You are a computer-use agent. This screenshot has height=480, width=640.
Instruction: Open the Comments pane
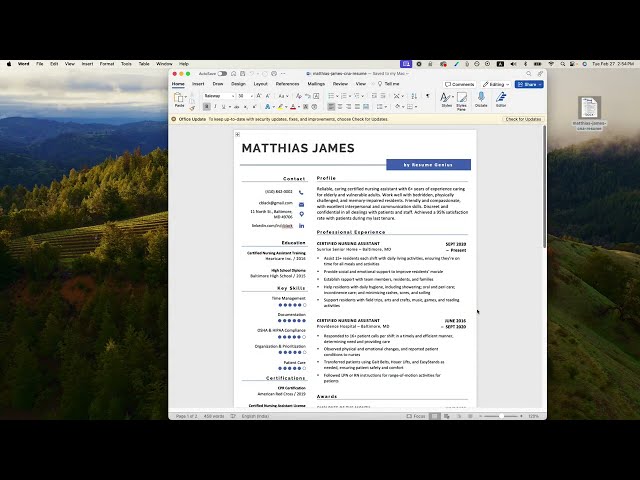coord(460,84)
